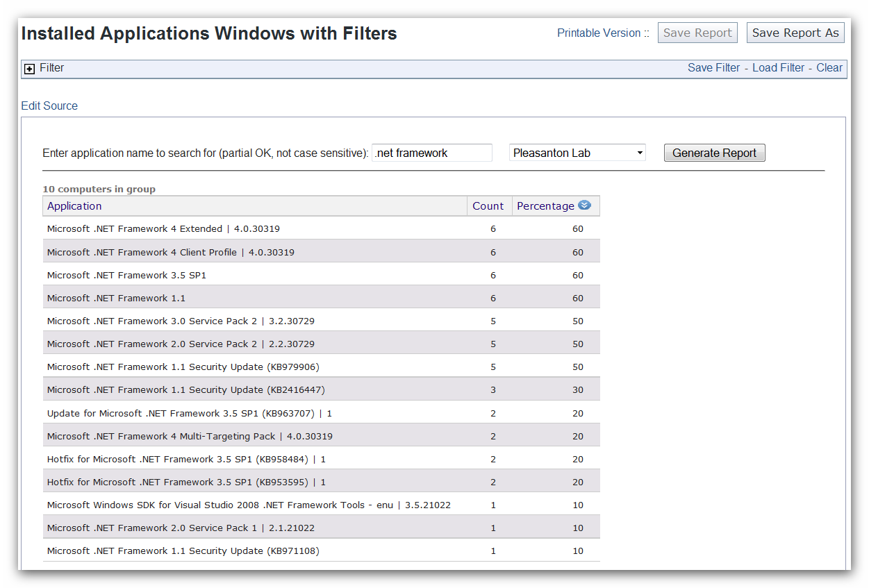Click the Load Filter link
Image resolution: width=869 pixels, height=588 pixels.
(778, 67)
